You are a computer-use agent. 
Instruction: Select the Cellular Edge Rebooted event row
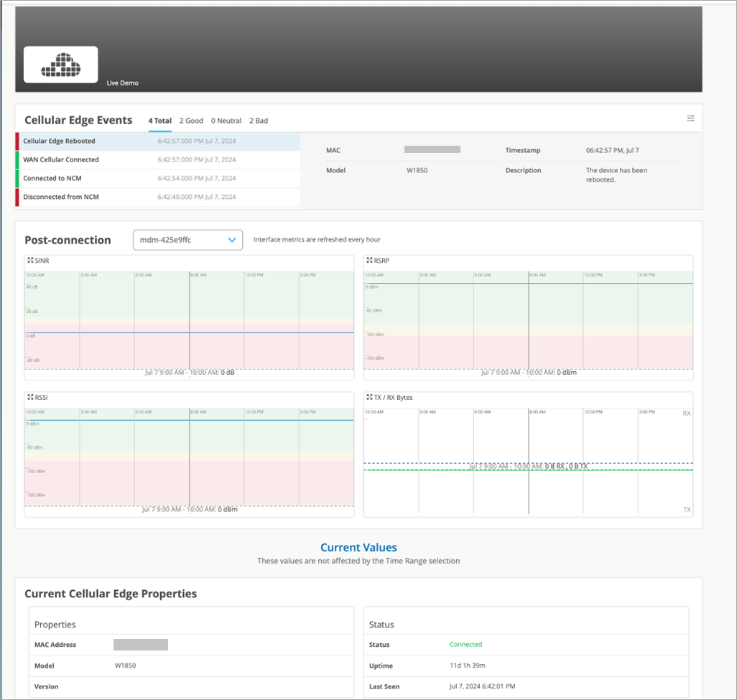[x=59, y=141]
